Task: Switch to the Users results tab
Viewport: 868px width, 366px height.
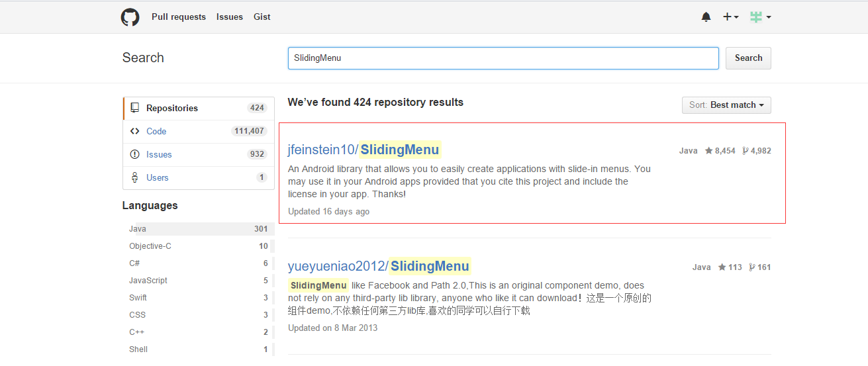Action: (199, 178)
